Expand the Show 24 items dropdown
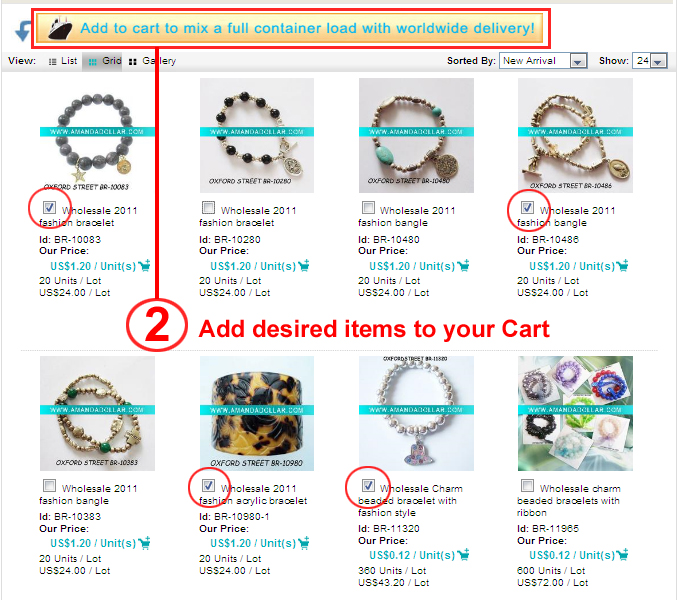Screen dimensions: 677x600 coord(650,61)
